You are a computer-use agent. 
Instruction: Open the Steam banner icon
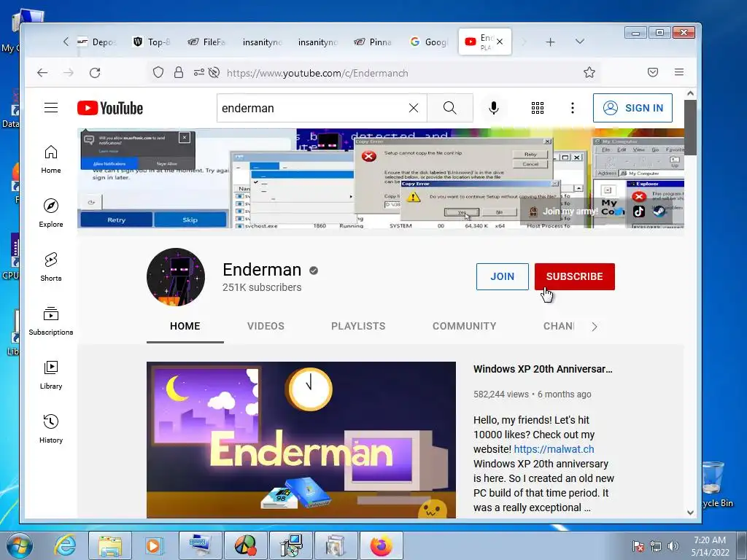[x=659, y=211]
